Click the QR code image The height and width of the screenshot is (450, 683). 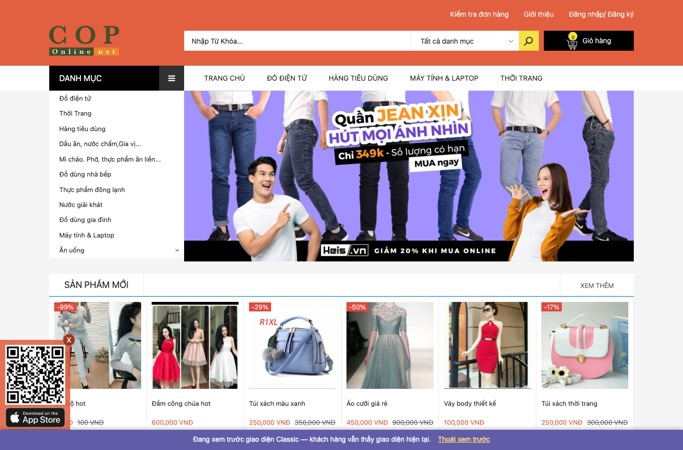[x=35, y=375]
